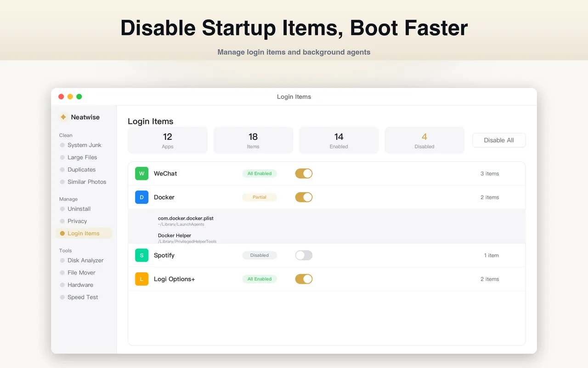The height and width of the screenshot is (368, 588).
Task: Minimize the window with the yellow button
Action: click(x=70, y=97)
